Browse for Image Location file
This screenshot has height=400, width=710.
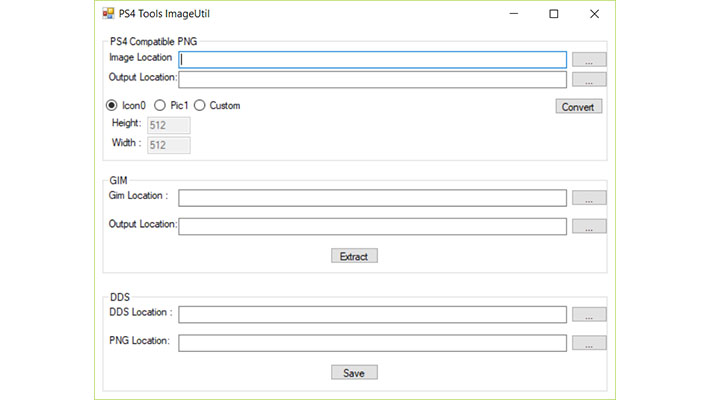pyautogui.click(x=589, y=59)
